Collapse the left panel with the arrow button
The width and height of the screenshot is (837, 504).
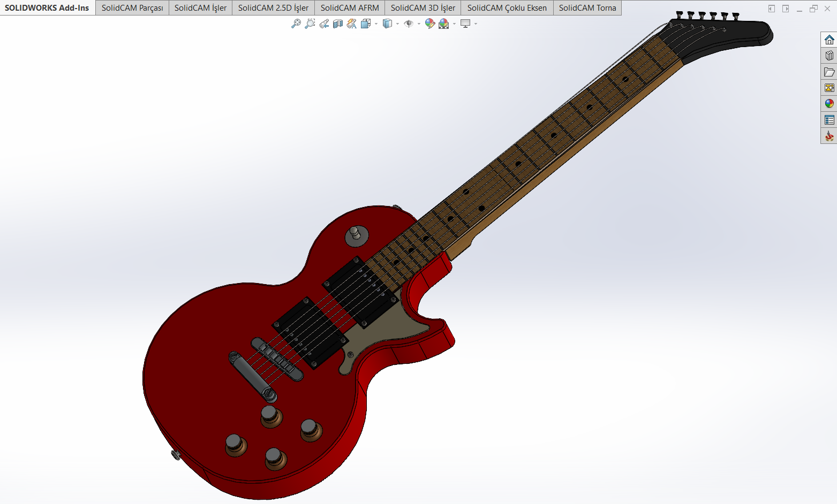click(x=772, y=9)
